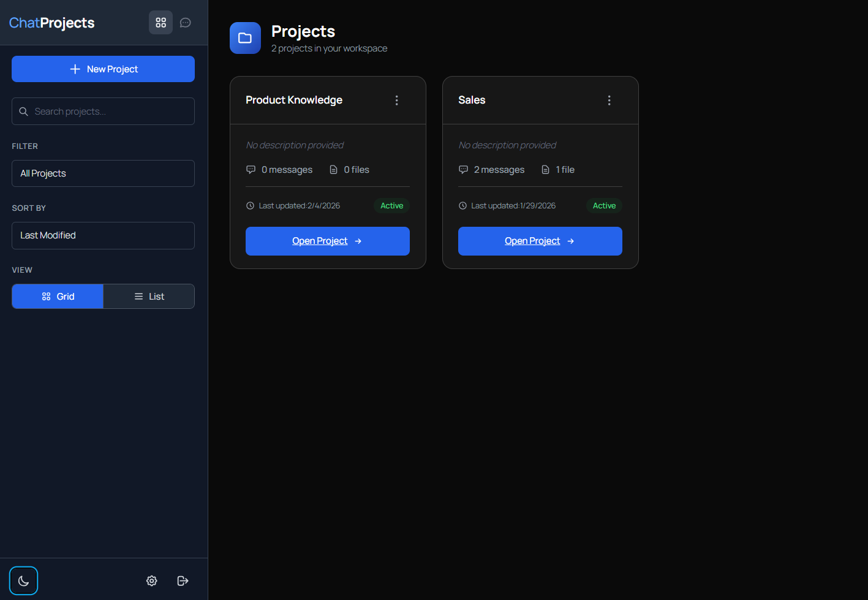Click the logout icon in sidebar footer
This screenshot has height=600, width=868.
(183, 580)
